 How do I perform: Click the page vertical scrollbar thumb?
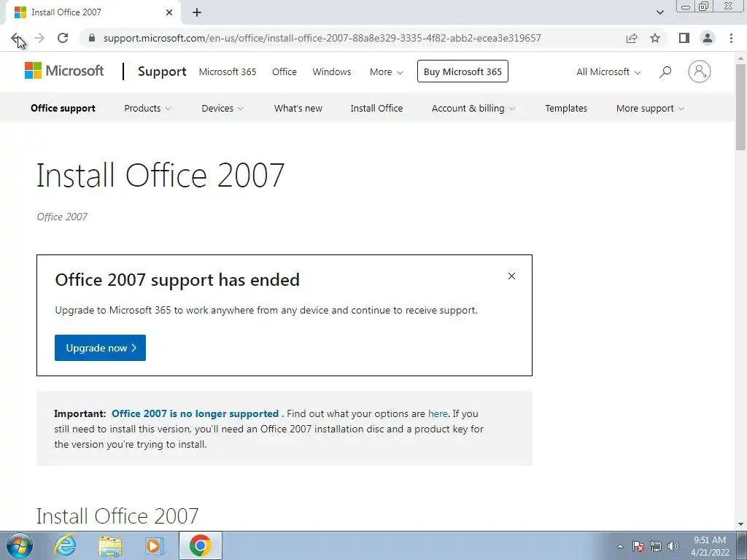(740, 106)
